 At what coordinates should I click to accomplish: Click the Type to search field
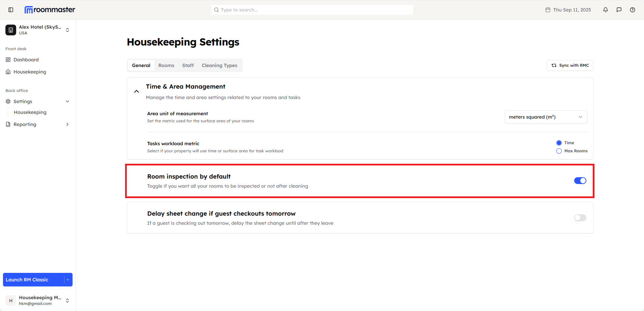312,10
